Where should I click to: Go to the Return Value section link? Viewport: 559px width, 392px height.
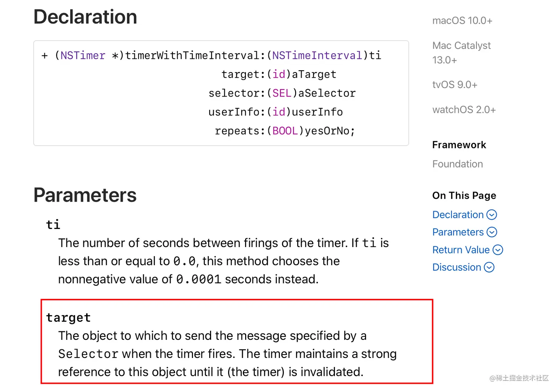[x=461, y=250]
